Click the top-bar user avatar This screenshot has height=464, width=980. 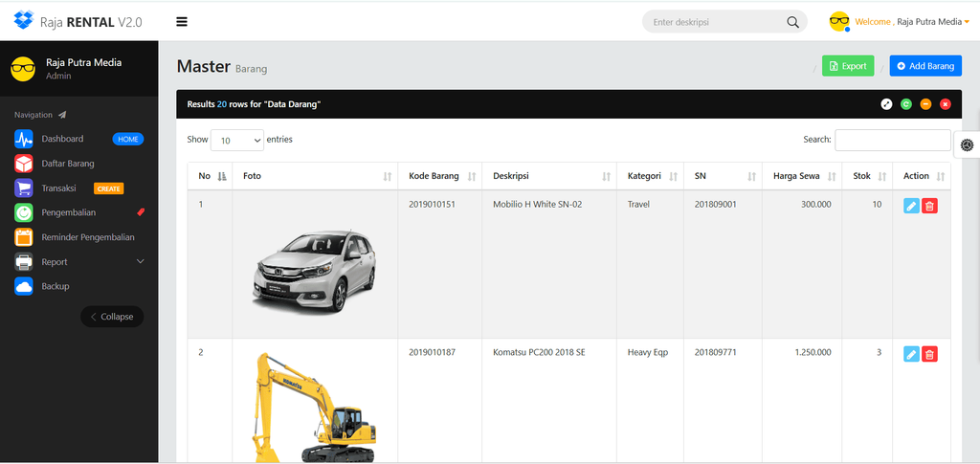[839, 22]
